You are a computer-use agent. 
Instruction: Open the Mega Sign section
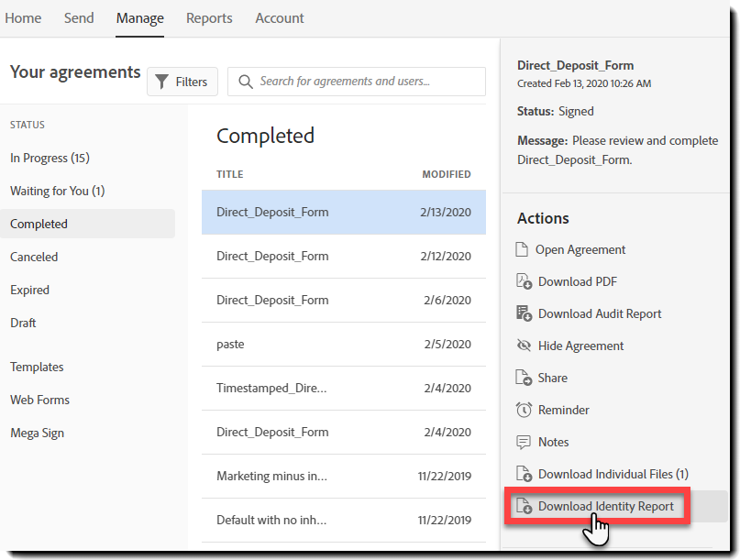click(x=37, y=433)
